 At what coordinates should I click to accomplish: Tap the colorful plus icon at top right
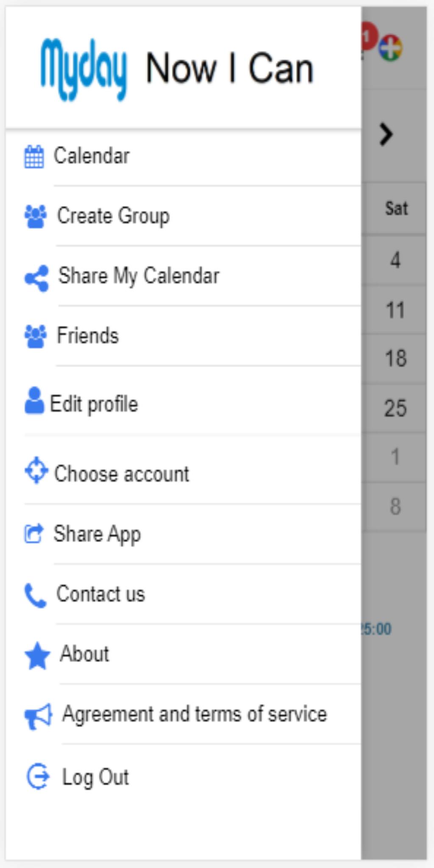coord(390,47)
